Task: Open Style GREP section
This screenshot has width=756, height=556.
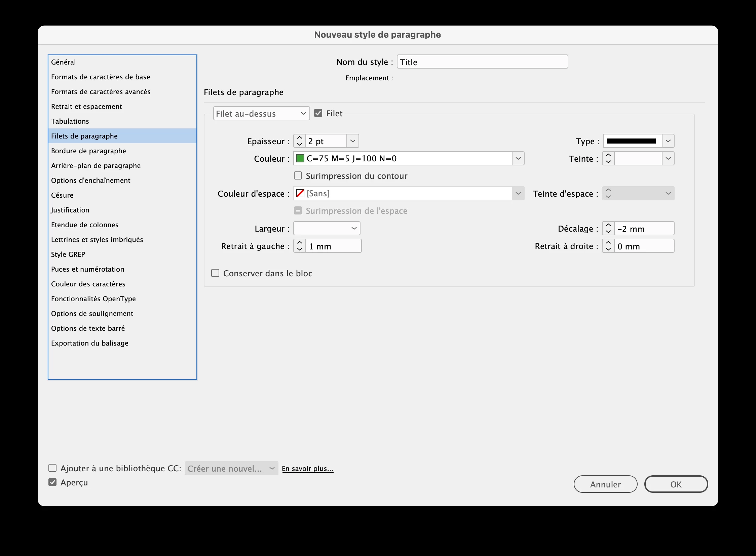Action: tap(68, 254)
